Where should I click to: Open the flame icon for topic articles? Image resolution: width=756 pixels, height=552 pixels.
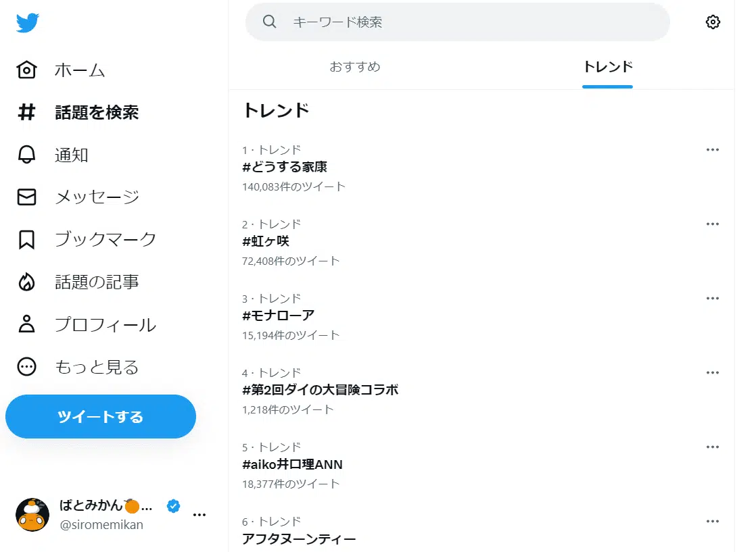[27, 282]
